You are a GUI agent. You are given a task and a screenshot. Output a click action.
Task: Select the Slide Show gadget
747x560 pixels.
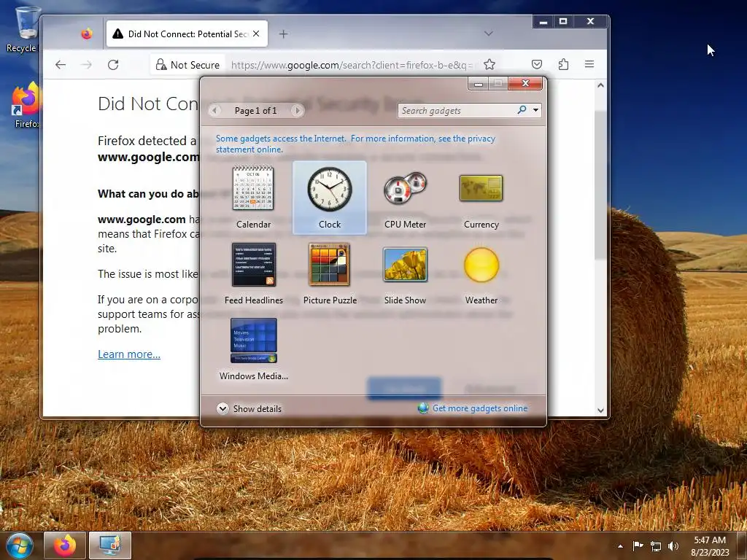(405, 273)
